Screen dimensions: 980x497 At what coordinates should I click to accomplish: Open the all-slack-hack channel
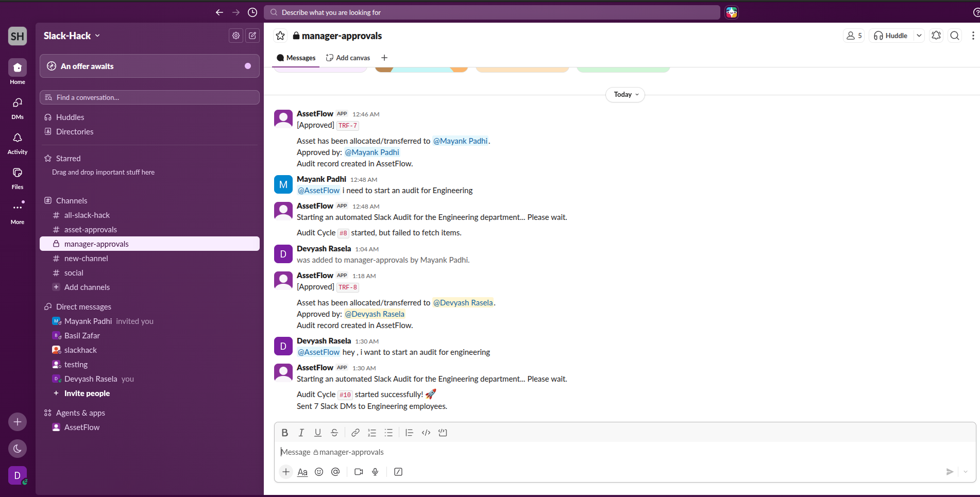pos(149,215)
